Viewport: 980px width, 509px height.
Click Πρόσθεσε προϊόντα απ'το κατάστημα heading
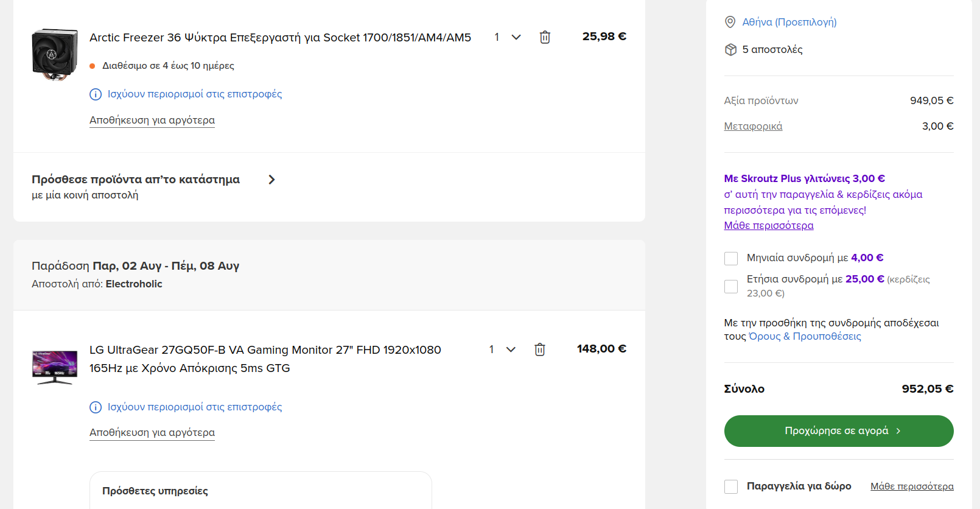point(136,180)
